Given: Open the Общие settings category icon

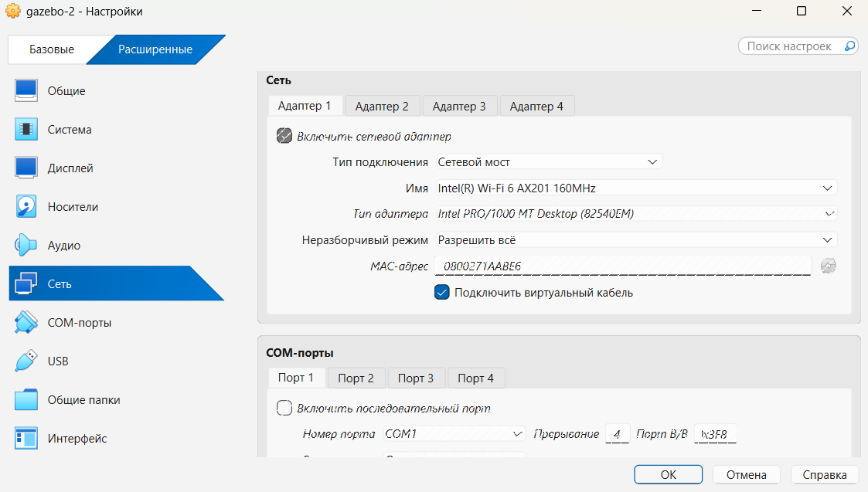Looking at the screenshot, I should click(x=26, y=91).
